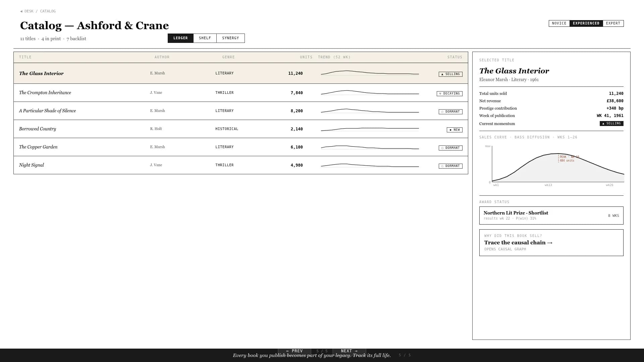Screen dimensions: 644x362
Task: Click the Selling momentum badge in details panel
Action: [x=611, y=124]
